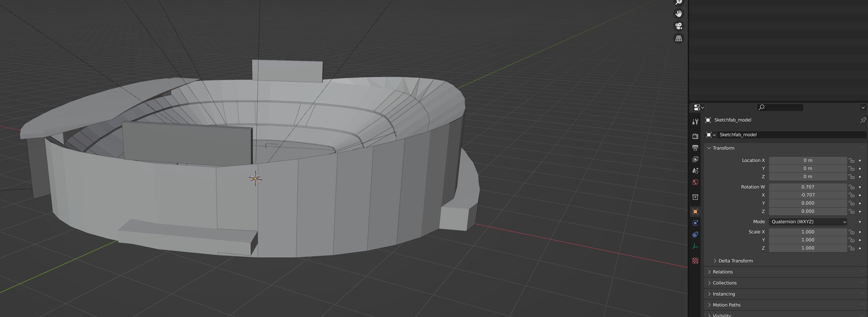The width and height of the screenshot is (868, 317).
Task: Switch to World properties tab
Action: tap(695, 182)
